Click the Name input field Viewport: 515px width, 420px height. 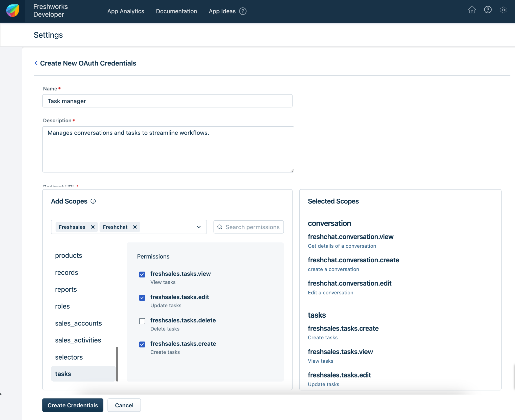pyautogui.click(x=167, y=101)
